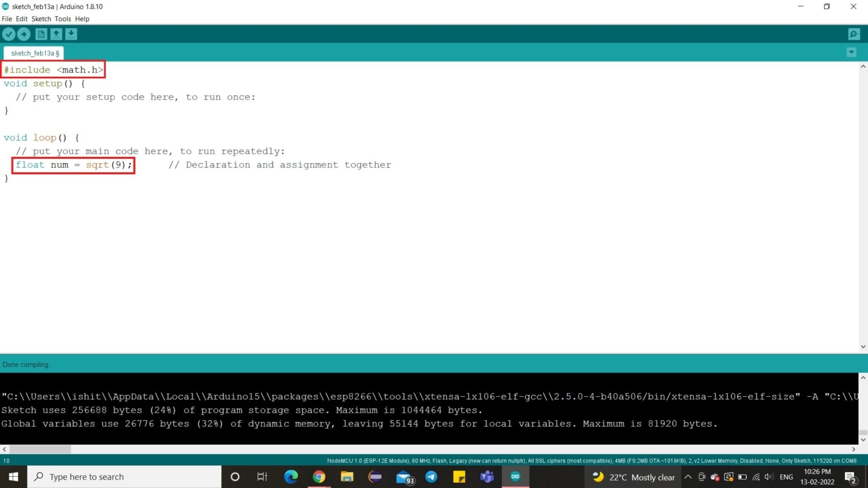Image resolution: width=868 pixels, height=488 pixels.
Task: Click the Upload (arrow) button
Action: pos(23,34)
